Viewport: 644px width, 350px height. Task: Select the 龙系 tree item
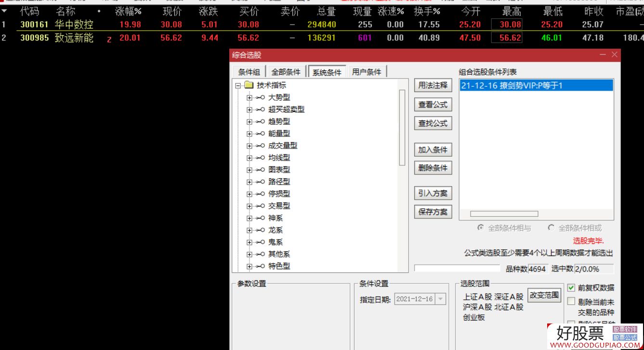click(276, 230)
